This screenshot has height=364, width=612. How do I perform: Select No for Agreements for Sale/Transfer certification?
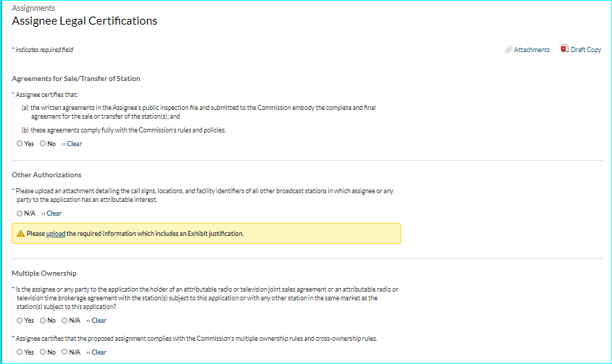(x=43, y=144)
